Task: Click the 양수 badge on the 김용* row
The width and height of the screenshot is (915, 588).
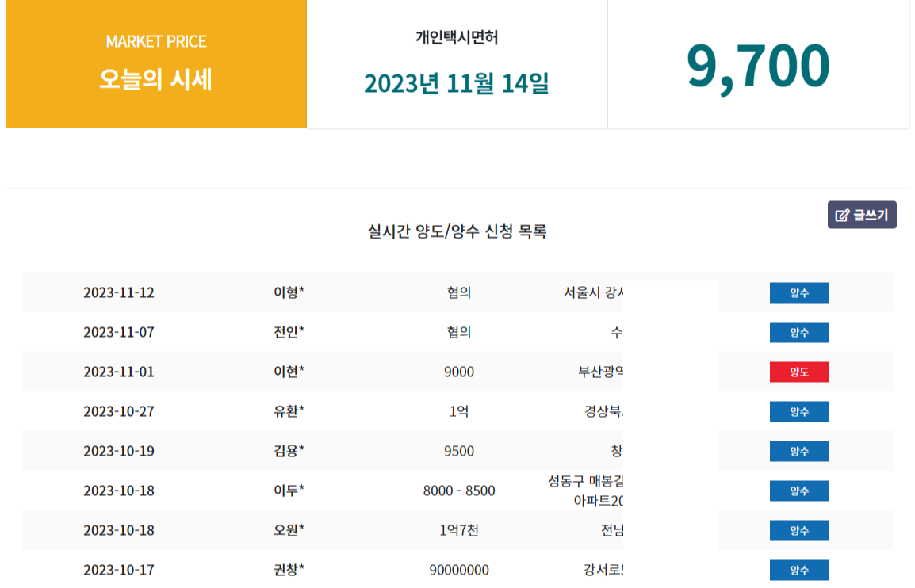Action: tap(798, 451)
